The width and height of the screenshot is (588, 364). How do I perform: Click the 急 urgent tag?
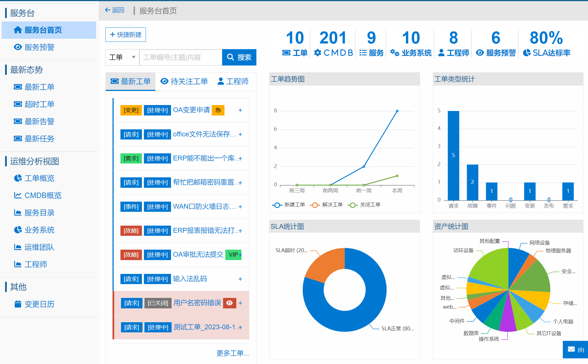[218, 110]
